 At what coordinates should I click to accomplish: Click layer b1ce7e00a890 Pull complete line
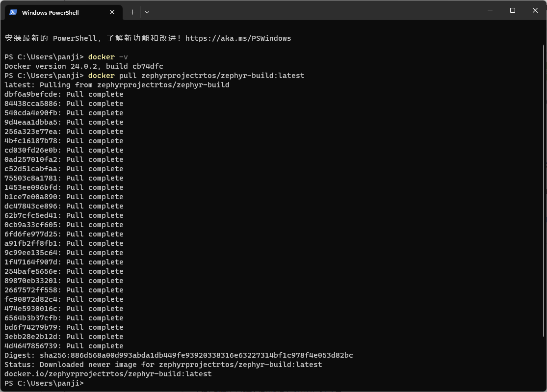point(64,197)
